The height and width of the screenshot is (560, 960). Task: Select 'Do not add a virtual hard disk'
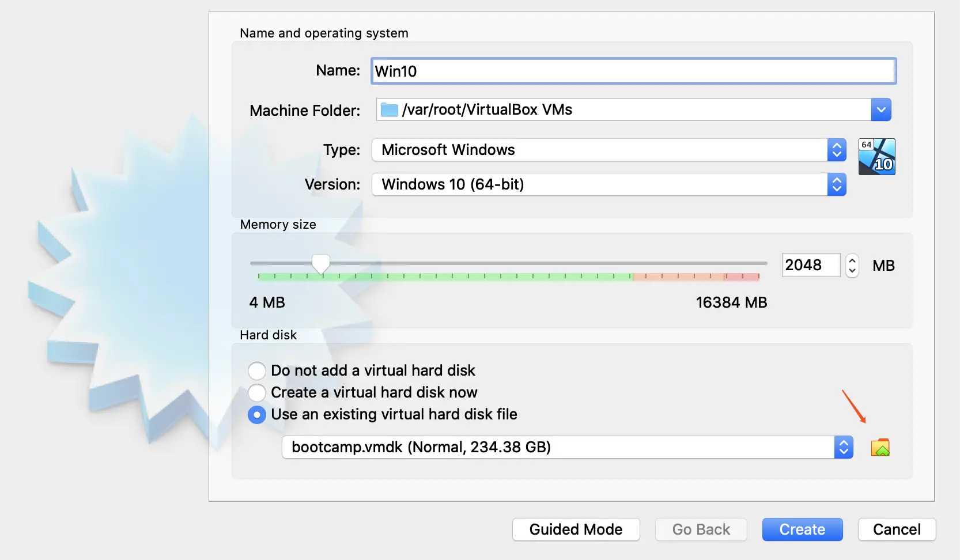(x=256, y=370)
